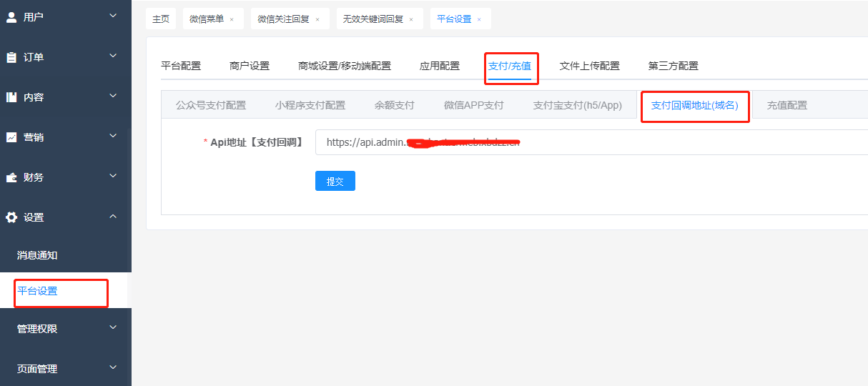Select the 平台设置 page tab
The image size is (868, 386).
pos(455,19)
